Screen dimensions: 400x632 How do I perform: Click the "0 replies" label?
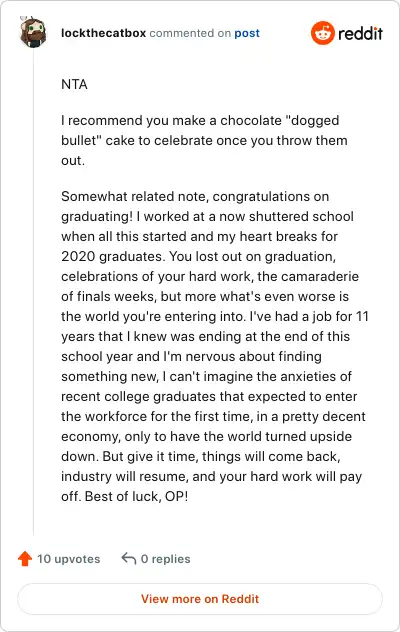point(165,559)
